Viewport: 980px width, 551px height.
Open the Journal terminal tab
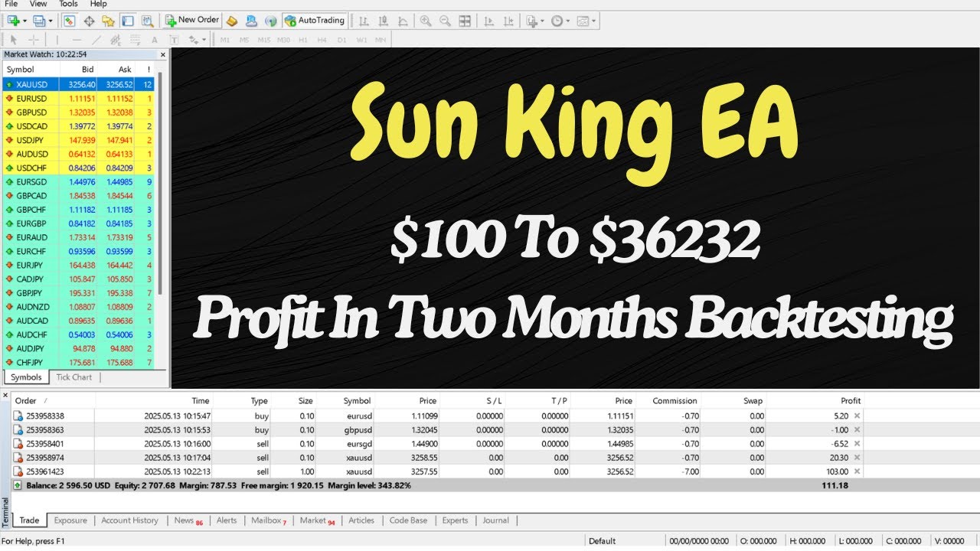tap(495, 520)
